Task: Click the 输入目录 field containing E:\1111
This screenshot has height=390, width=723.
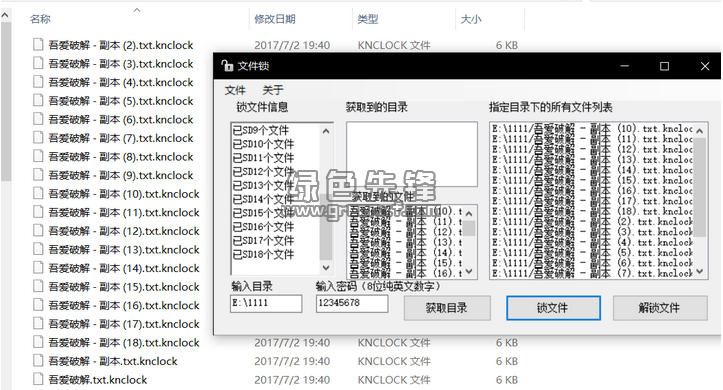Action: [x=266, y=303]
